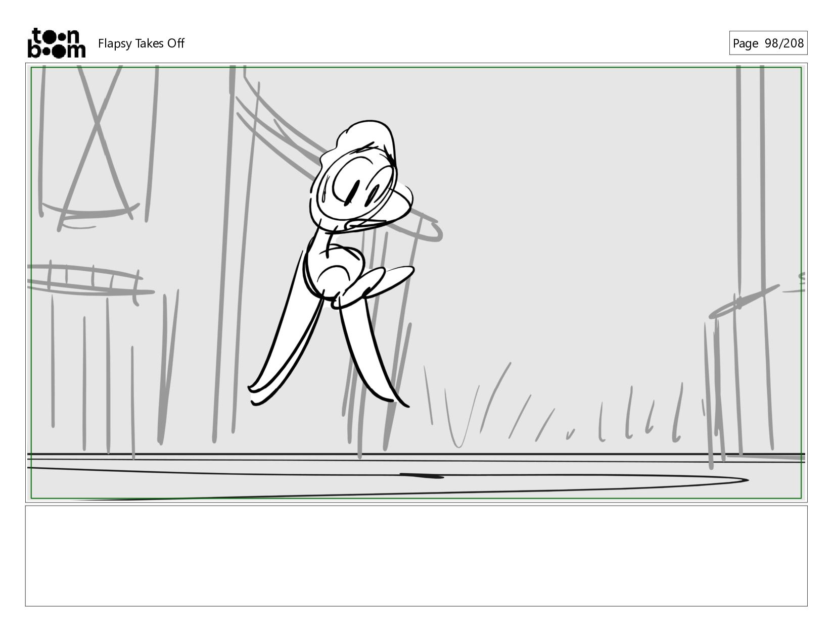Click the Toon Boom logo
This screenshot has width=834, height=644.
pos(56,43)
